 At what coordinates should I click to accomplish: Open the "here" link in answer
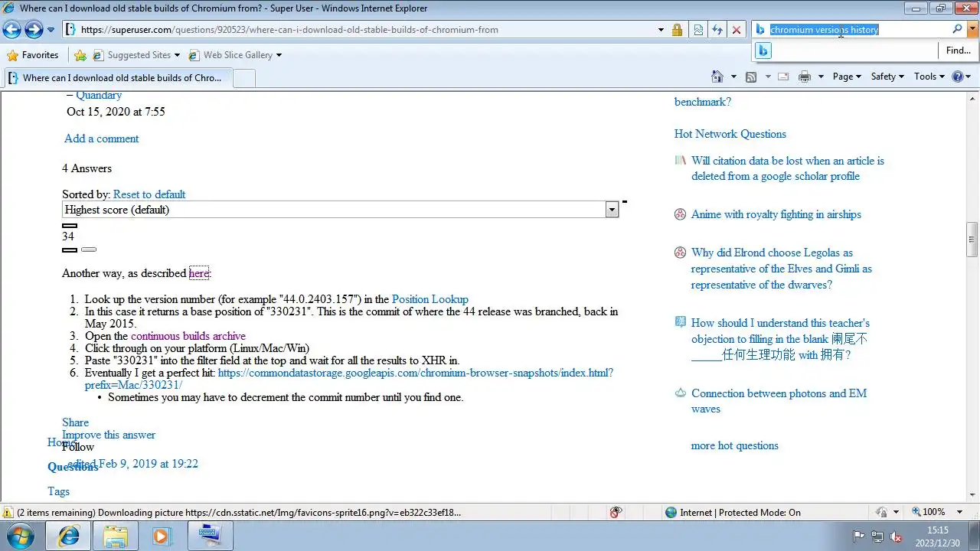pos(199,273)
